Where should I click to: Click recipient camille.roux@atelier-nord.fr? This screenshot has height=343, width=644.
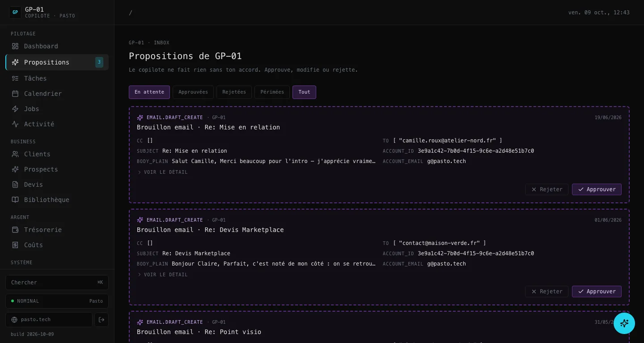click(448, 141)
